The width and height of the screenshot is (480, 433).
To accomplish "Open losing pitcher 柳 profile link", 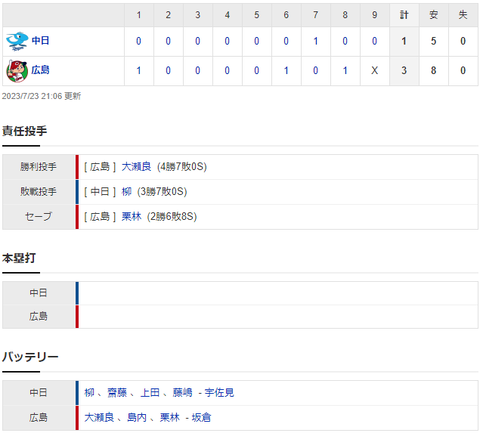I will point(127,191).
